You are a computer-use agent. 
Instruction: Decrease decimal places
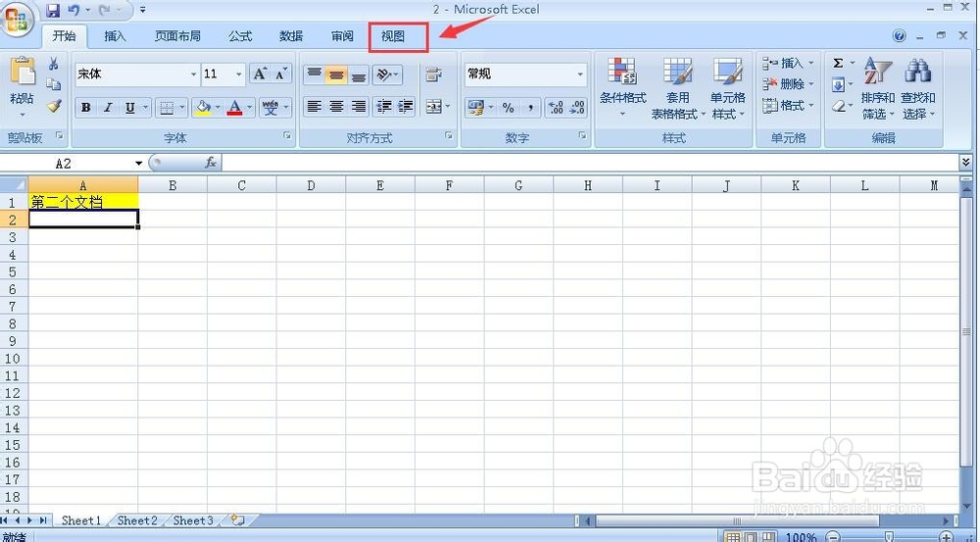click(577, 108)
